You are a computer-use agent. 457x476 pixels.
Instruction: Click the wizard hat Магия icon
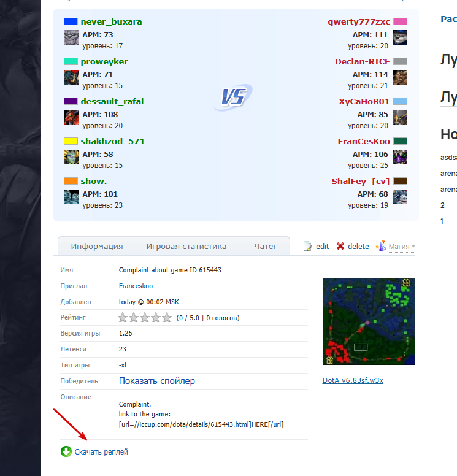pos(381,245)
